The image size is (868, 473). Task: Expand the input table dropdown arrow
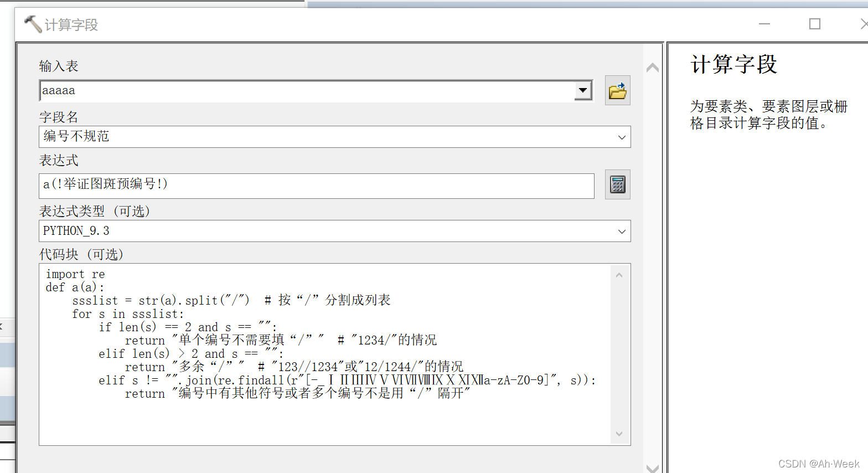tap(583, 90)
